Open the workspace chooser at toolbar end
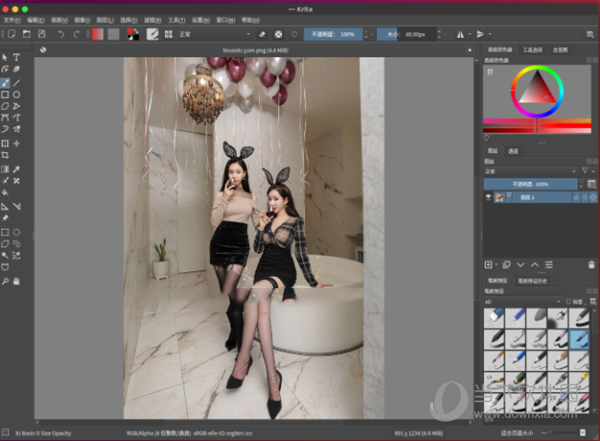600x441 pixels. pyautogui.click(x=590, y=34)
